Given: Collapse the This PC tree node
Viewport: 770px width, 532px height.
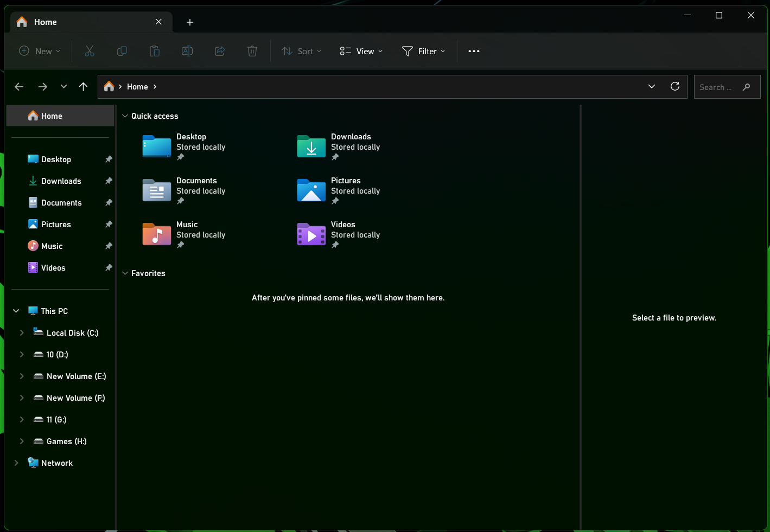Looking at the screenshot, I should 15,311.
